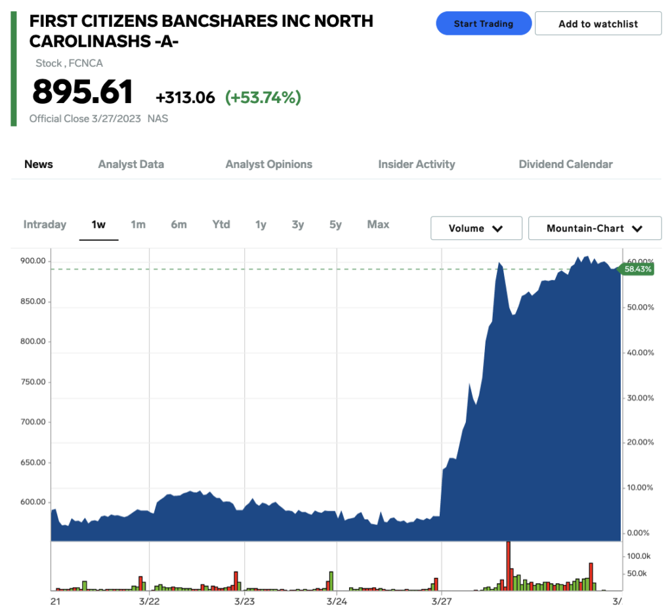Click the 900.00 price axis label
The image size is (672, 616).
(33, 261)
